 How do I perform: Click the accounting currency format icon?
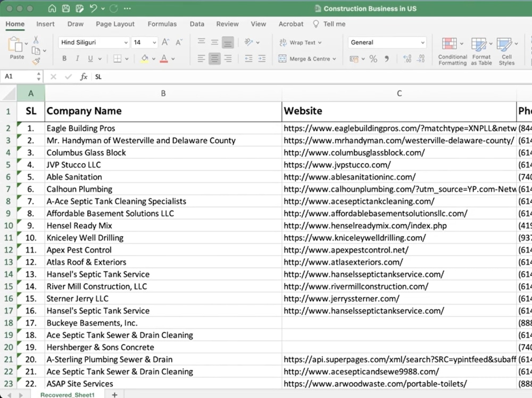click(354, 59)
